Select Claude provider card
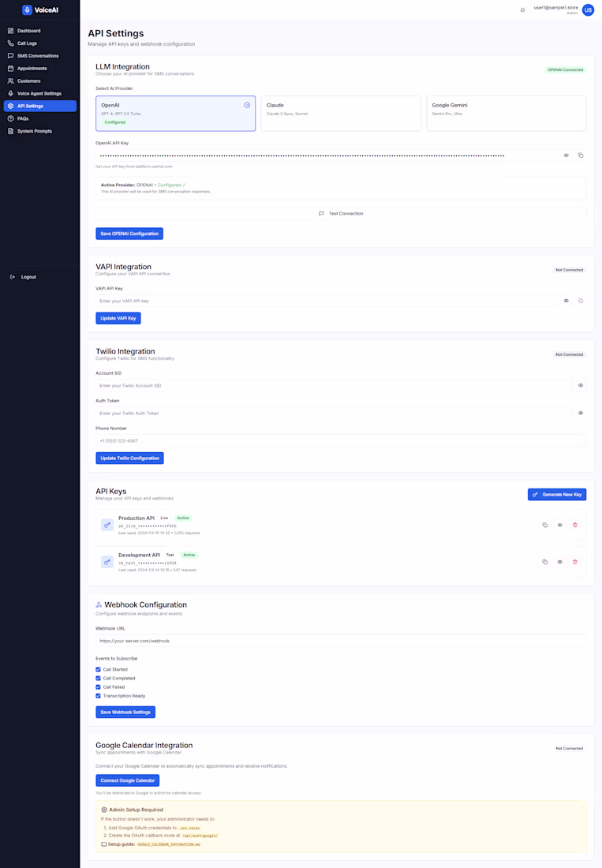Viewport: 602px width, 868px height. tap(341, 114)
